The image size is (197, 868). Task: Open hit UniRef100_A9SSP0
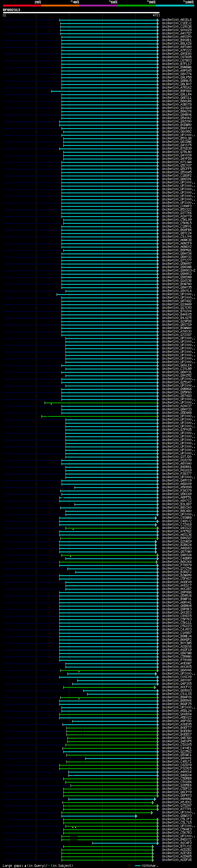point(176,37)
